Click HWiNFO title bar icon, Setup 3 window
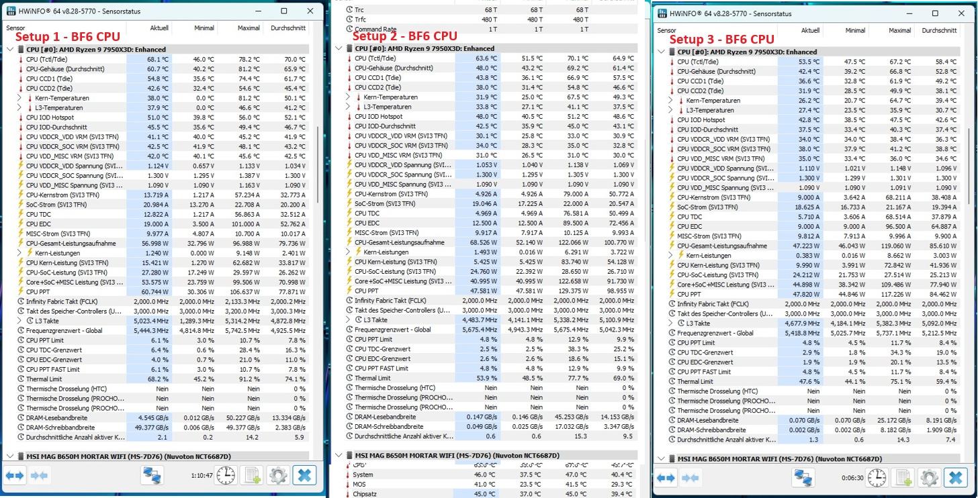This screenshot has height=498, width=980. pos(663,13)
